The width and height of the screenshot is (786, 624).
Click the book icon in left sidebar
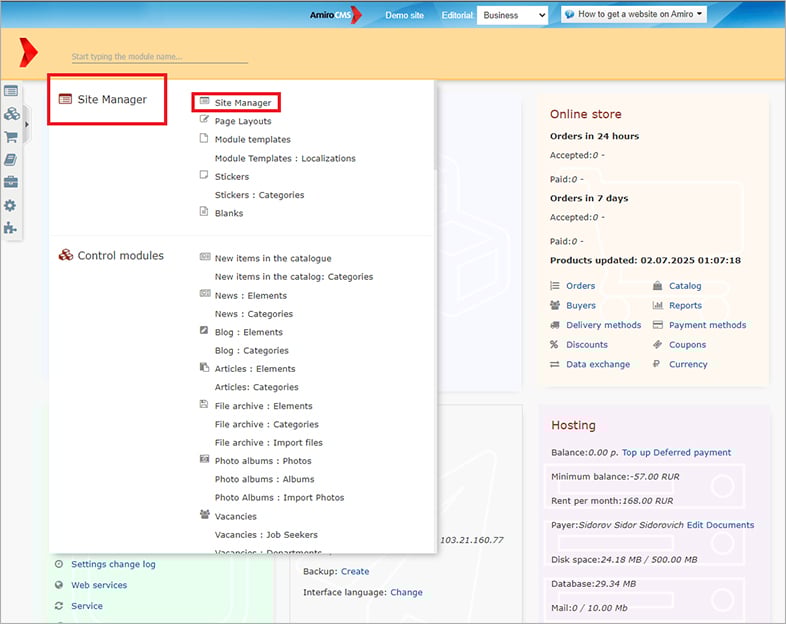click(x=11, y=160)
